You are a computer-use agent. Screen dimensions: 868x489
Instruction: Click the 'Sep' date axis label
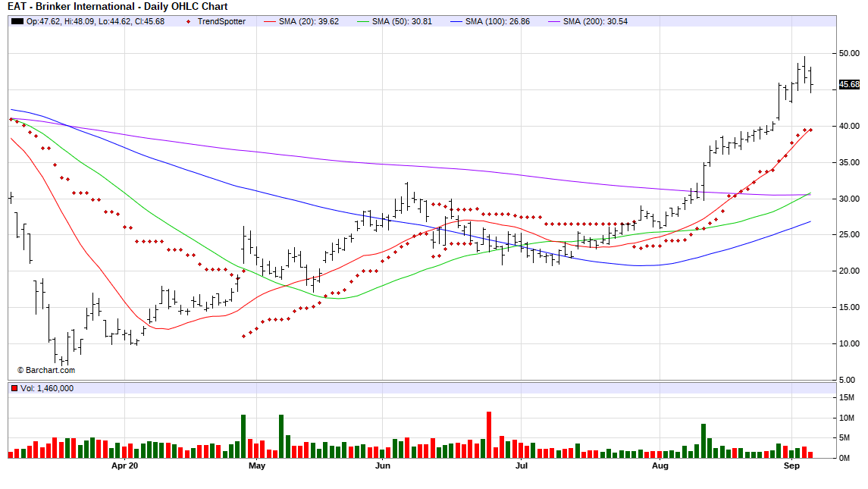pyautogui.click(x=791, y=465)
